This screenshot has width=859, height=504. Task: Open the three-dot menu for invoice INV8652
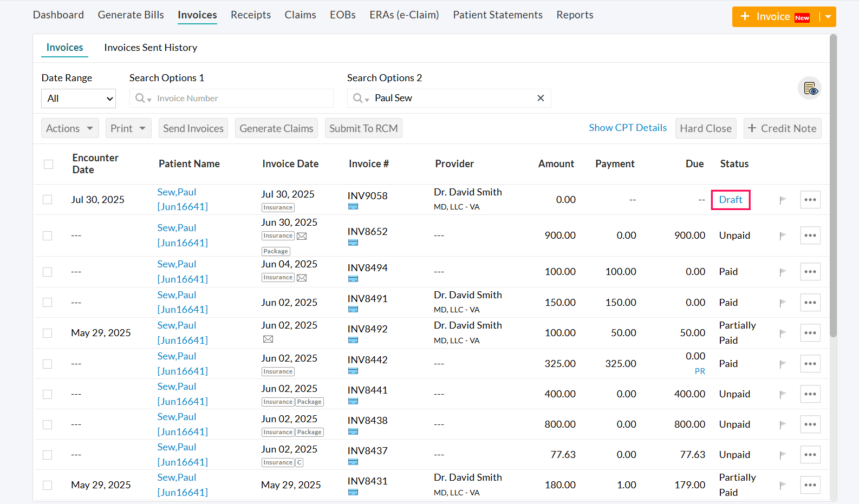810,235
